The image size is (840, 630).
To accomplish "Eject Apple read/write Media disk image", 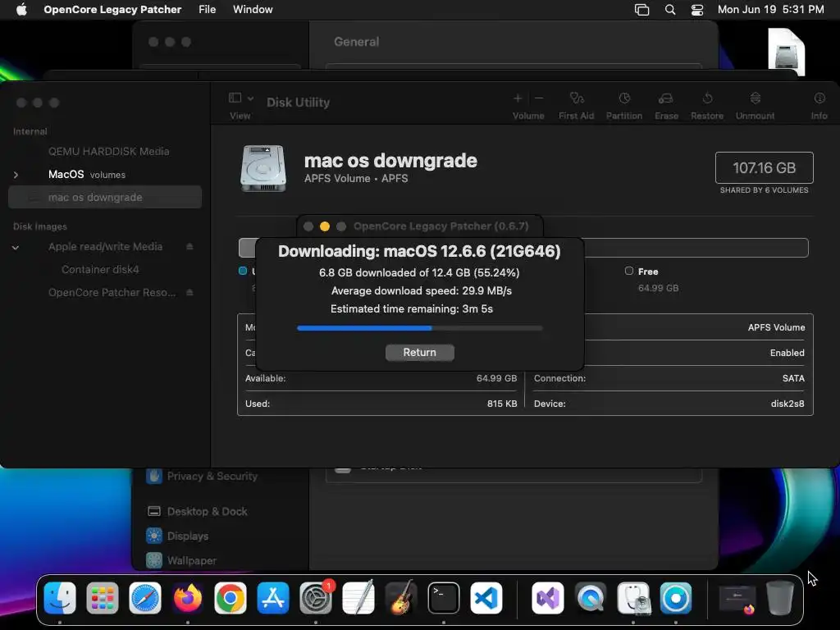I will [189, 246].
